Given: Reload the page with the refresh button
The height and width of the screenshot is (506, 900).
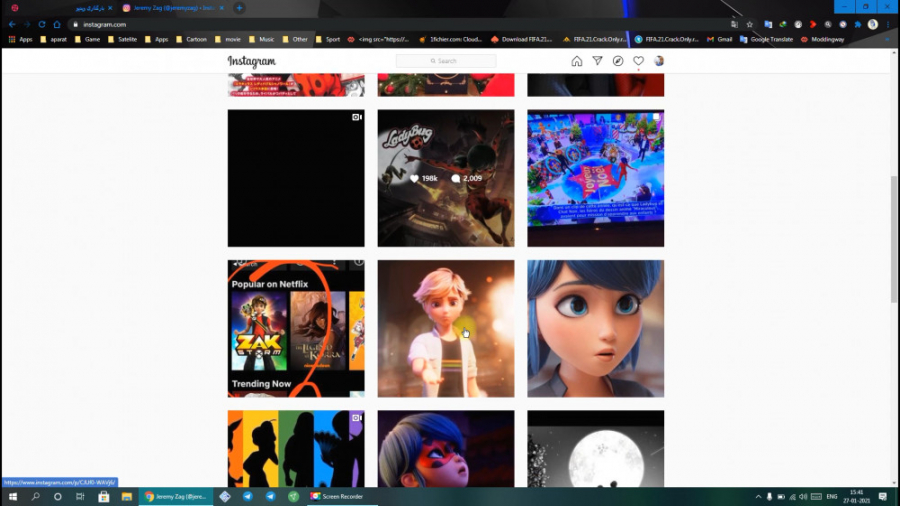Looking at the screenshot, I should [42, 24].
